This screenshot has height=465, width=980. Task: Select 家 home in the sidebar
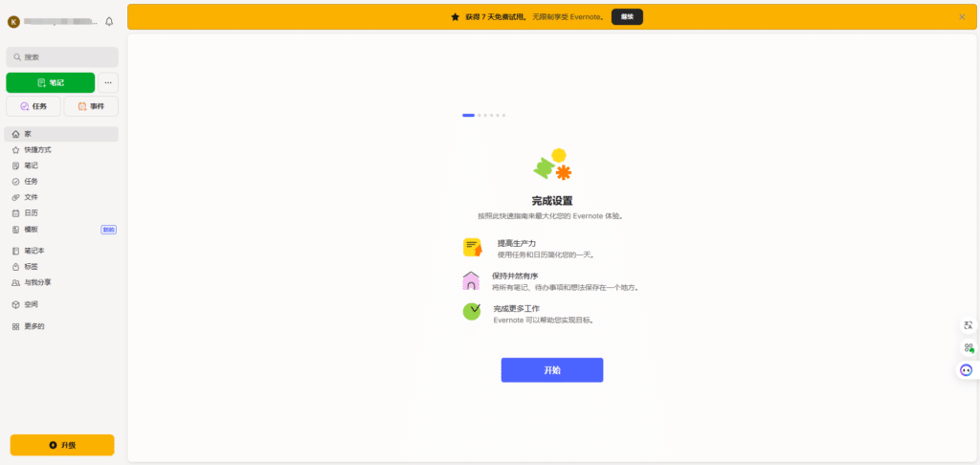click(x=28, y=134)
